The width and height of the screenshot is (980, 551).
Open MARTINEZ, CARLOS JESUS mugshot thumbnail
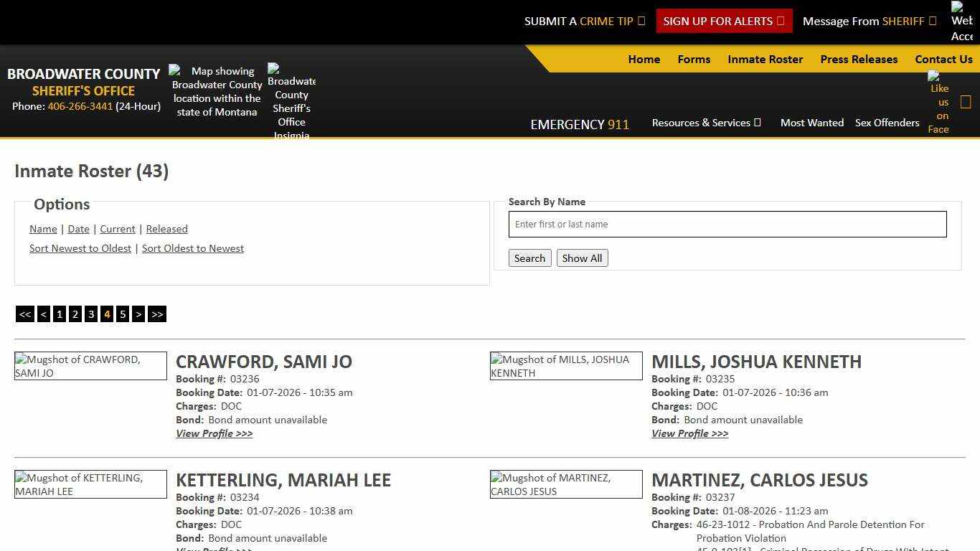coord(566,484)
